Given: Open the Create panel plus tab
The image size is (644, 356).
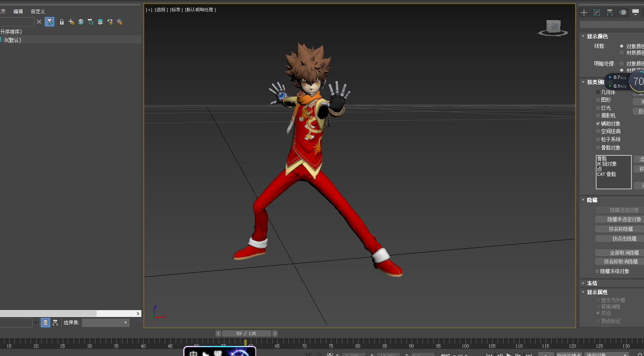Looking at the screenshot, I should (x=584, y=12).
